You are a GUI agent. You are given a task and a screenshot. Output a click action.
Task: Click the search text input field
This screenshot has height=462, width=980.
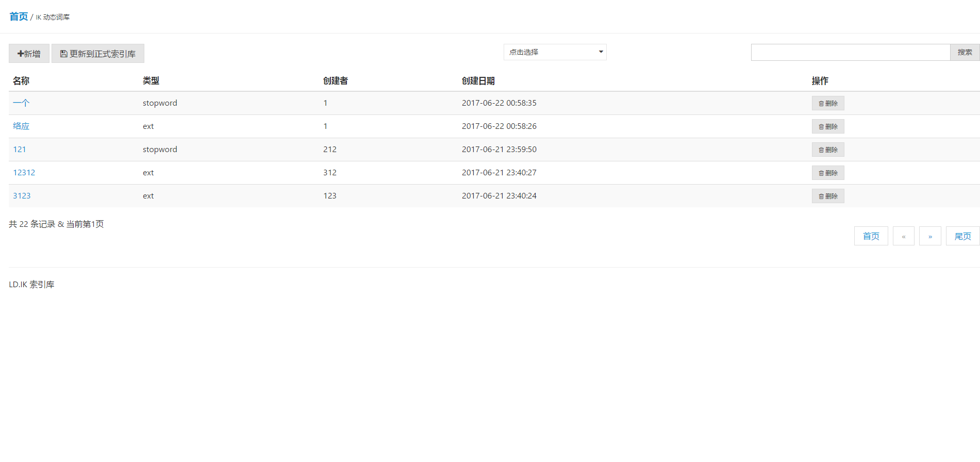[850, 53]
